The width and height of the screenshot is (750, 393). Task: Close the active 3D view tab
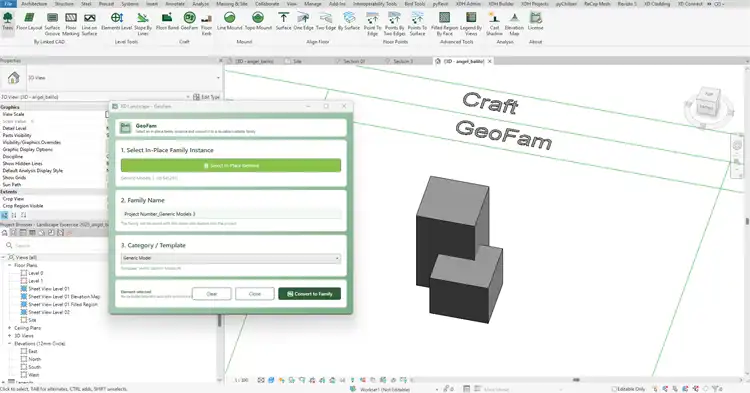(x=489, y=61)
